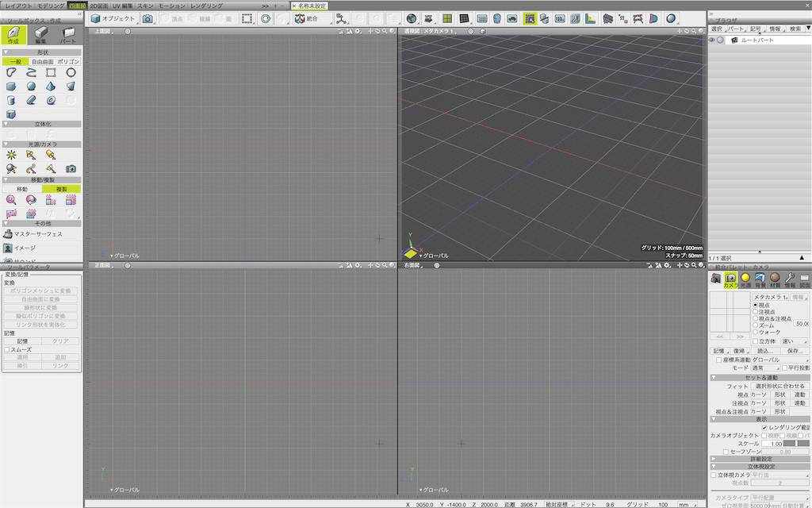Click the スケール value field 1.00
This screenshot has width=812, height=508.
tap(771, 444)
